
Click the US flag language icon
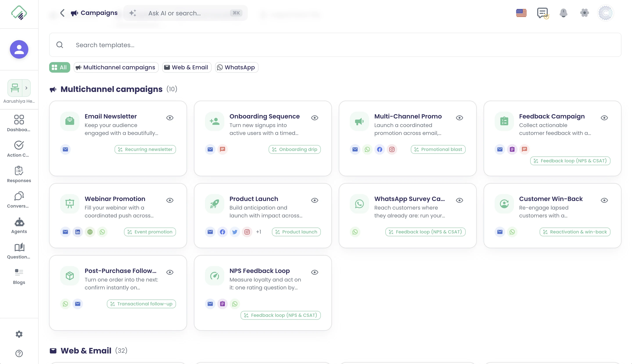coord(521,13)
